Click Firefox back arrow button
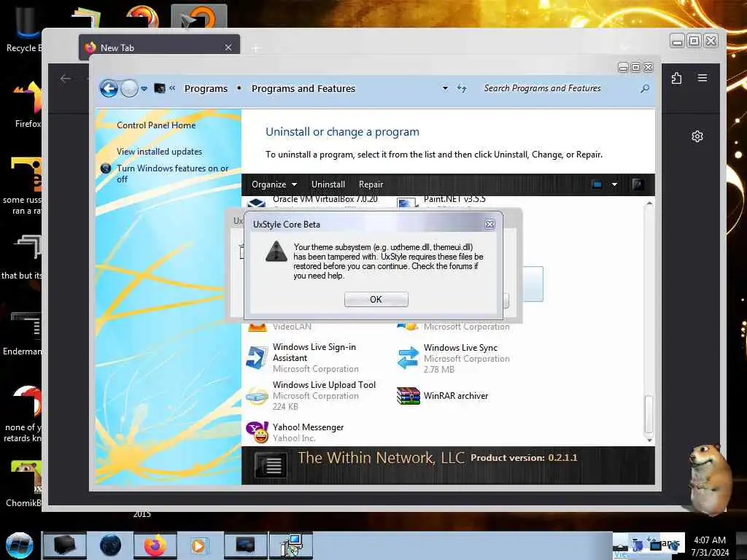The image size is (747, 560). point(66,79)
